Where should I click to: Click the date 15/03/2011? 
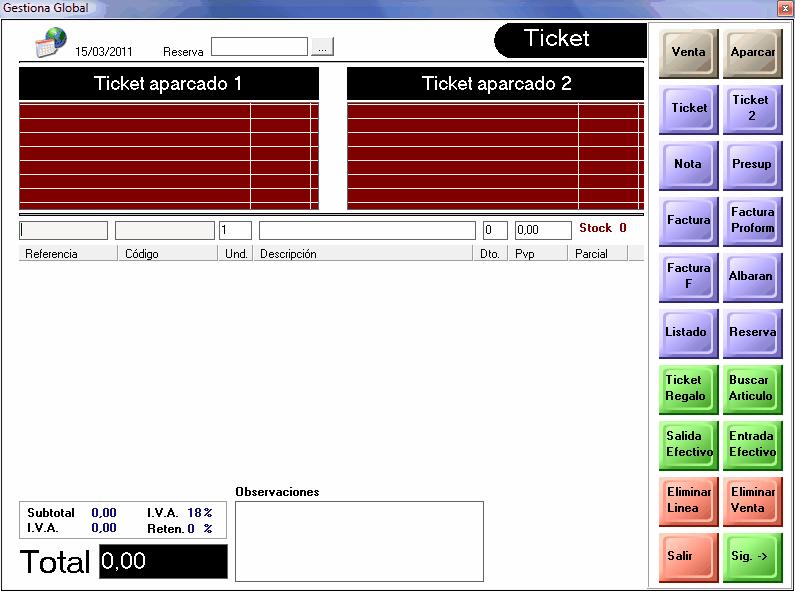coord(104,52)
